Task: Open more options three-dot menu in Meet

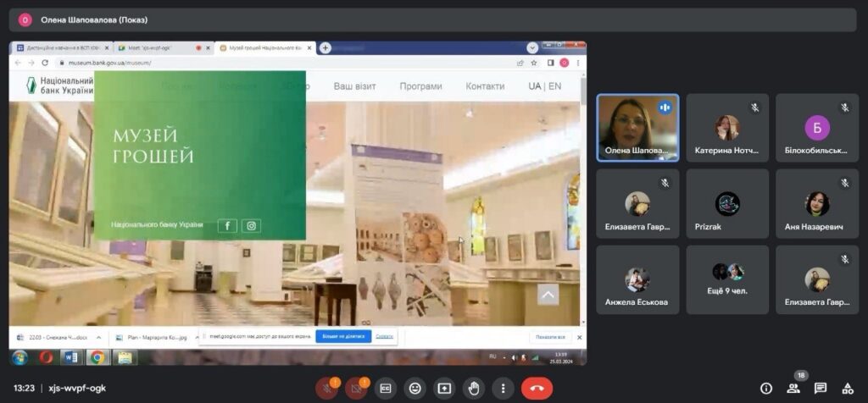Action: [503, 388]
